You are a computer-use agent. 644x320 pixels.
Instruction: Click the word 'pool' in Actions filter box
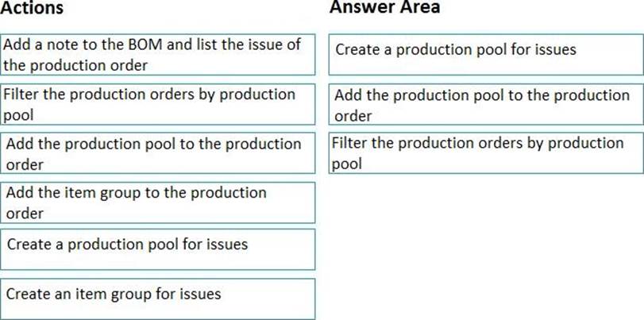click(x=18, y=115)
